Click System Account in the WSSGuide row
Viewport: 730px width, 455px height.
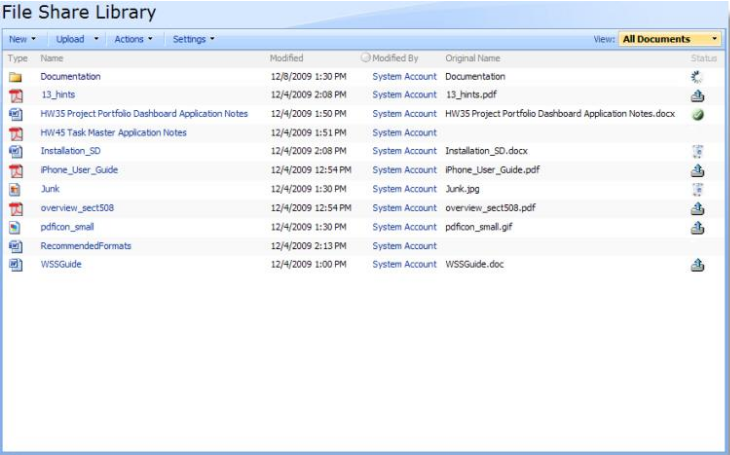pos(405,264)
